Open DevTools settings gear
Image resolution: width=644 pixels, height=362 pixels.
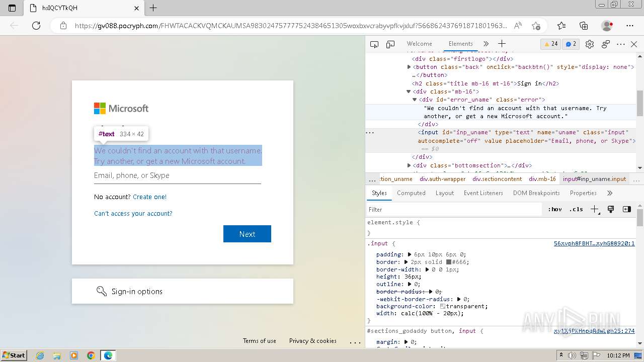[590, 44]
